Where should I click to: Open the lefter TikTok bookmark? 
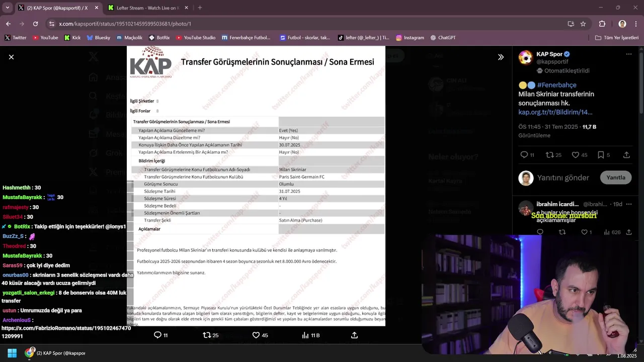[x=363, y=38]
